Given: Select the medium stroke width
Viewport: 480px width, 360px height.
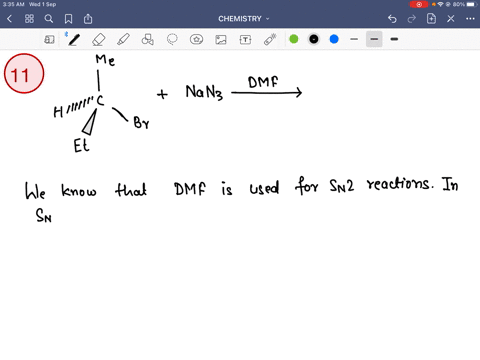Looking at the screenshot, I should pyautogui.click(x=374, y=39).
